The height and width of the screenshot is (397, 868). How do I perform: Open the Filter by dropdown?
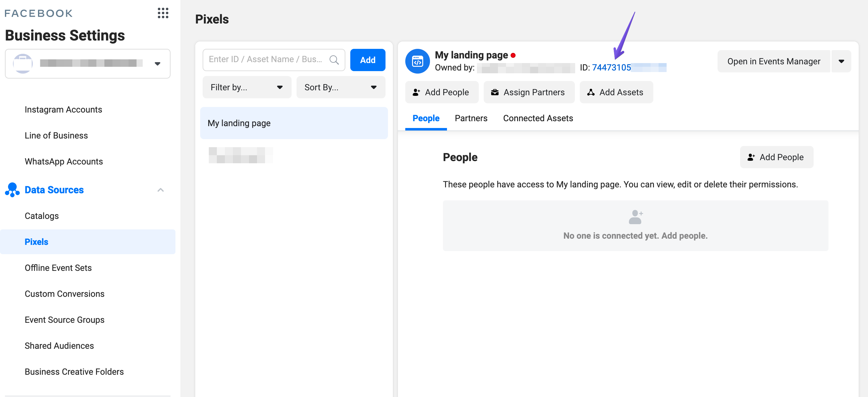(x=246, y=88)
